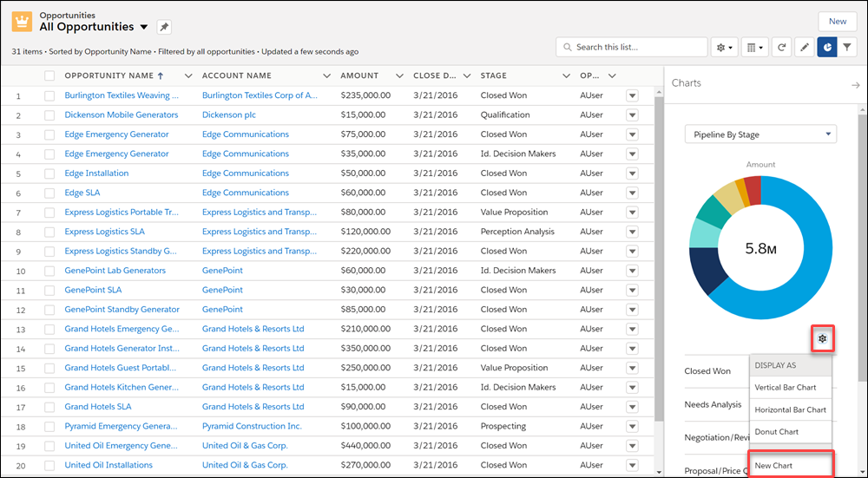This screenshot has height=478, width=868.
Task: Choose Horizontal Bar Chart display option
Action: coord(791,409)
